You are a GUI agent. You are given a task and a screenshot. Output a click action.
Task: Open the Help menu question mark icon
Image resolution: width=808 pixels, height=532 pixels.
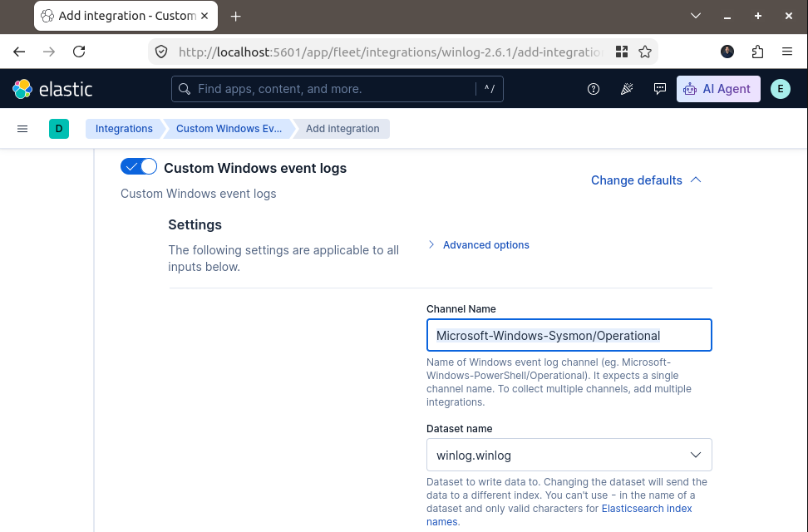coord(594,89)
